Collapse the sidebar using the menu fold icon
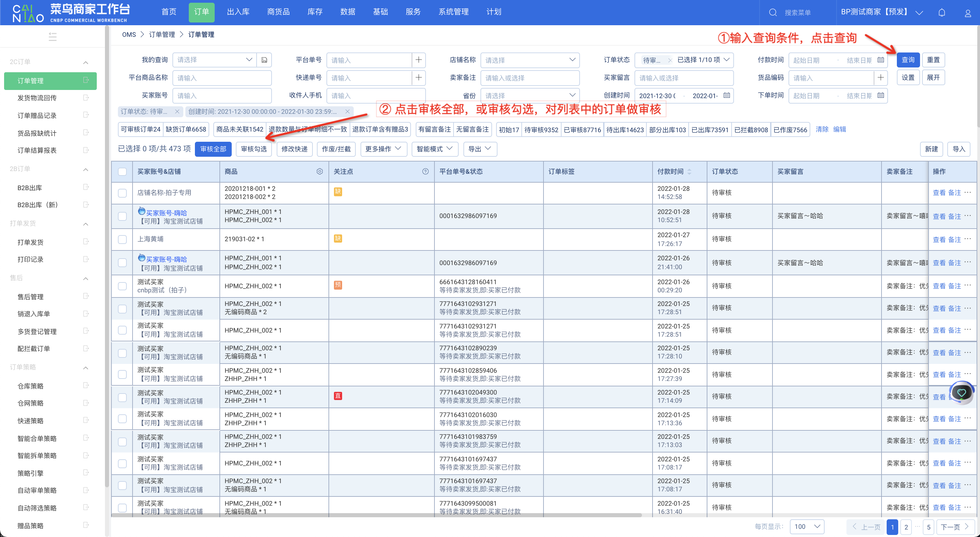The image size is (980, 537). (x=52, y=37)
